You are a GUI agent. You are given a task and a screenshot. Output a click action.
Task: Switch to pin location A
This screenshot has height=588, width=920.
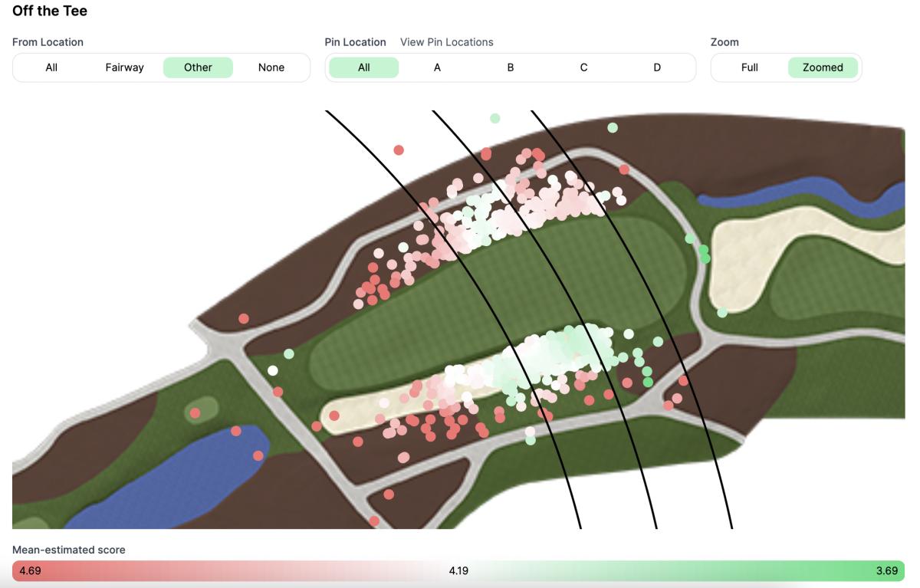[437, 67]
